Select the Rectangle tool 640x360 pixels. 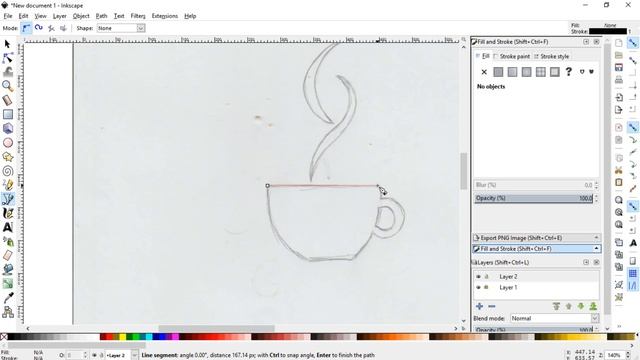tap(7, 114)
